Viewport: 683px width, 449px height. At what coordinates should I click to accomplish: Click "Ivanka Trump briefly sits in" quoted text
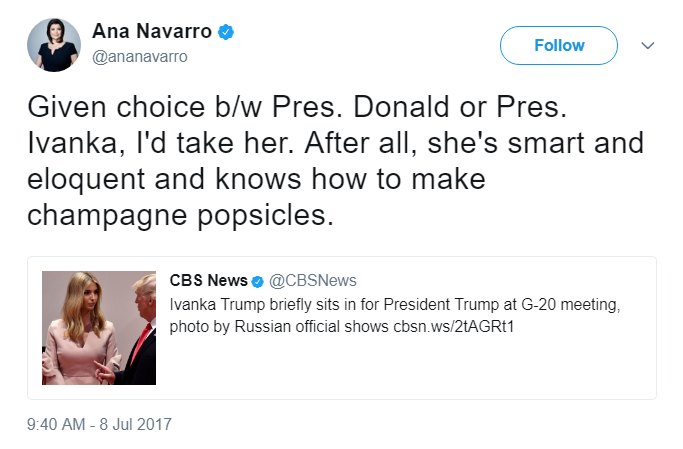pyautogui.click(x=260, y=305)
